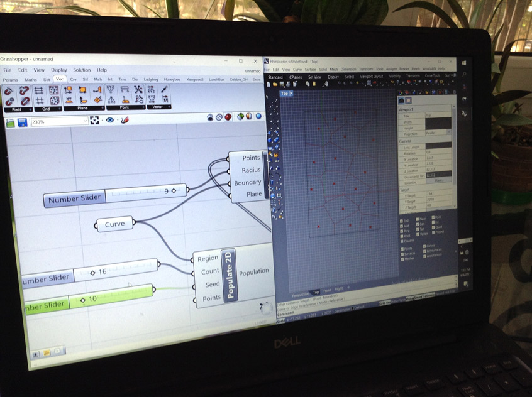Toggle the End object snap checkbox
Viewport: 532px width, 397px height.
pyautogui.click(x=402, y=221)
